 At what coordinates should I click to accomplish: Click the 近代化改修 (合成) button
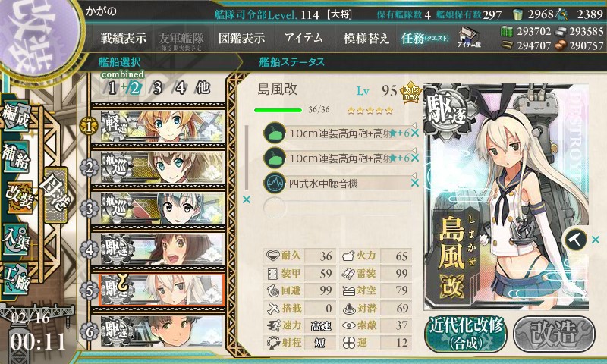click(466, 334)
